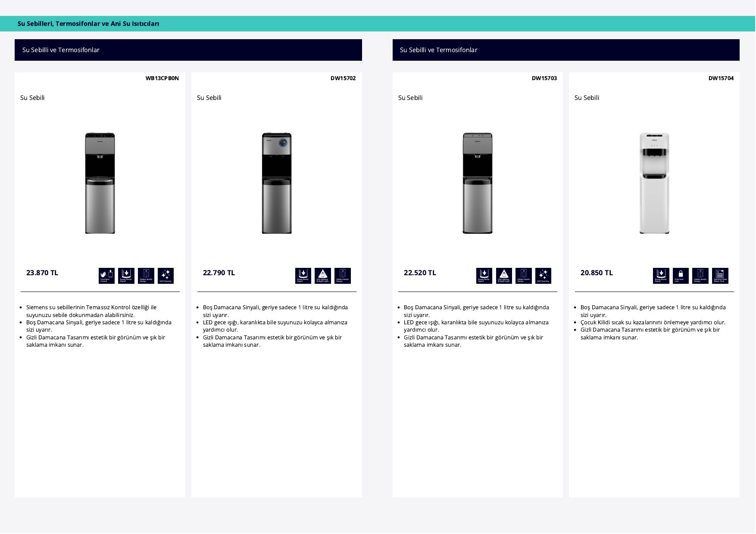Click the Hidden Bottle Design icon for DW15702
The width and height of the screenshot is (756, 534).
[343, 276]
